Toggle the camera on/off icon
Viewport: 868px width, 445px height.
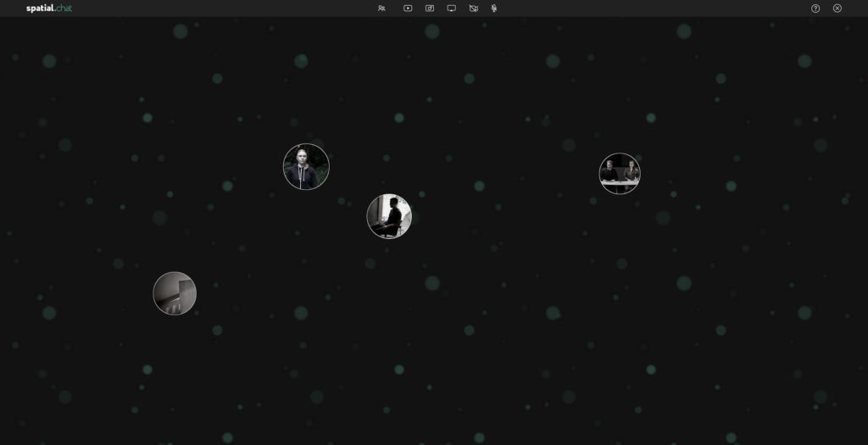pyautogui.click(x=473, y=8)
